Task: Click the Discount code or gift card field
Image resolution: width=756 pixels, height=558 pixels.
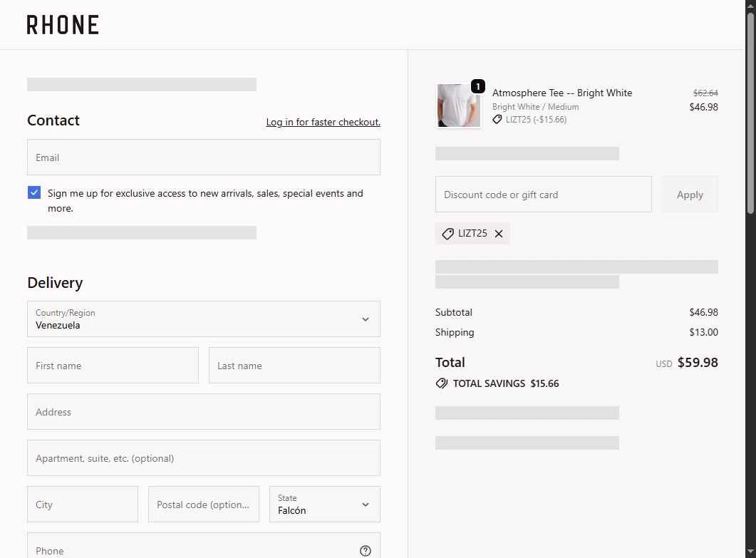Action: tap(543, 195)
